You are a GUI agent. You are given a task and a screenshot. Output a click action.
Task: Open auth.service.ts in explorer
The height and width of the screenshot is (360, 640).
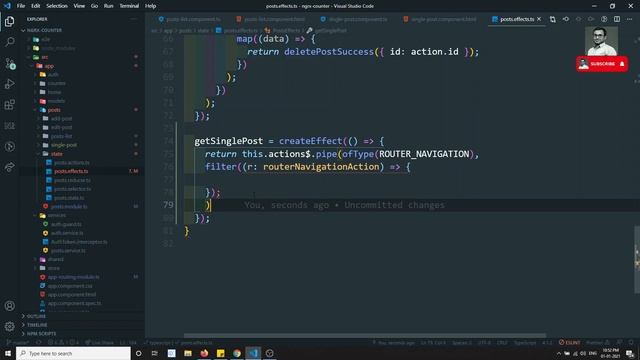67,233
